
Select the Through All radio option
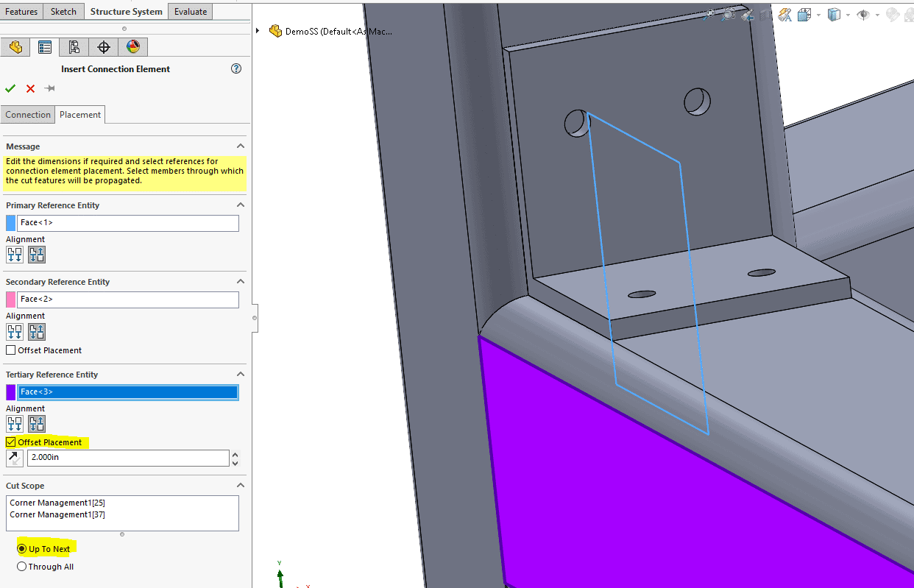(x=21, y=567)
